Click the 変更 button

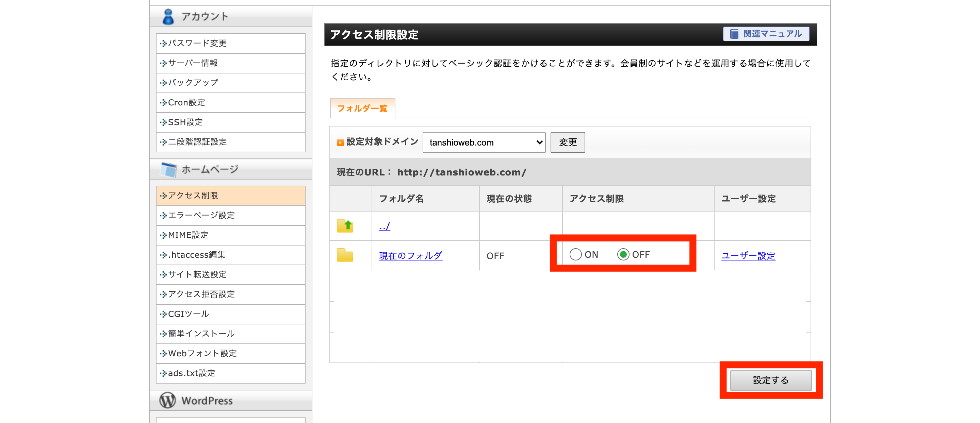tap(568, 142)
